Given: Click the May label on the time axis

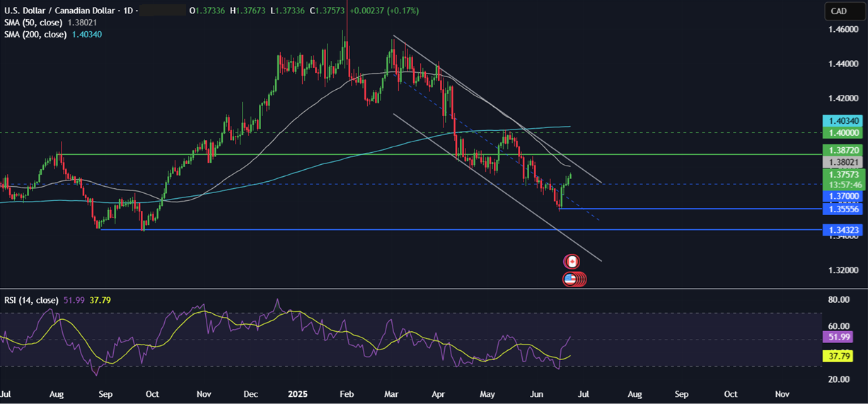Looking at the screenshot, I should click(487, 393).
